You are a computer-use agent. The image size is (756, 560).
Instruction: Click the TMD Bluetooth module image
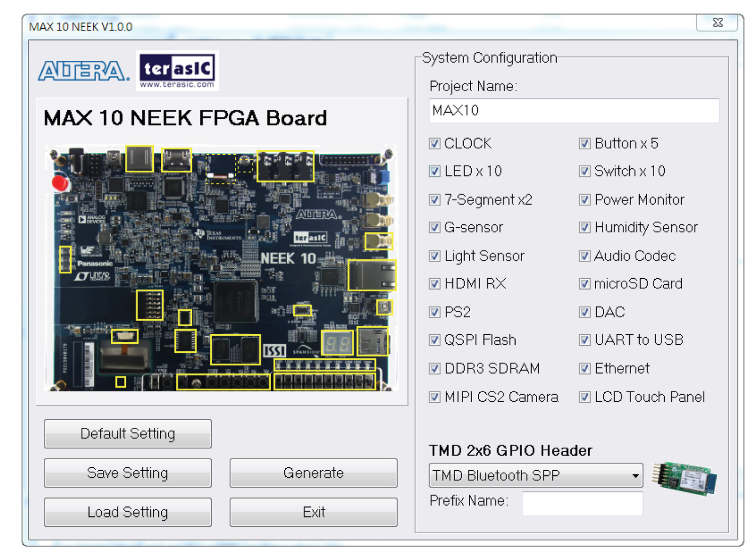click(x=684, y=478)
